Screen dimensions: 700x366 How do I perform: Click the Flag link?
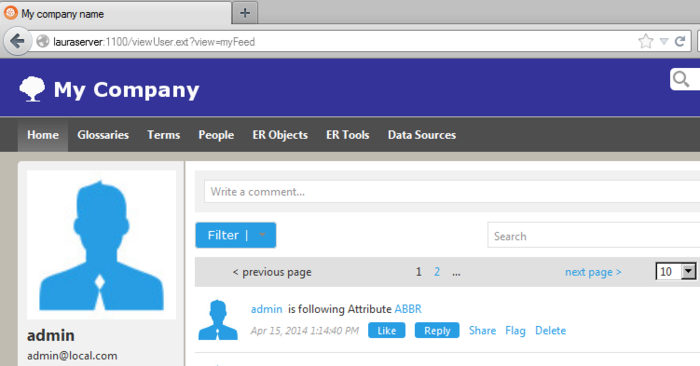[x=515, y=330]
